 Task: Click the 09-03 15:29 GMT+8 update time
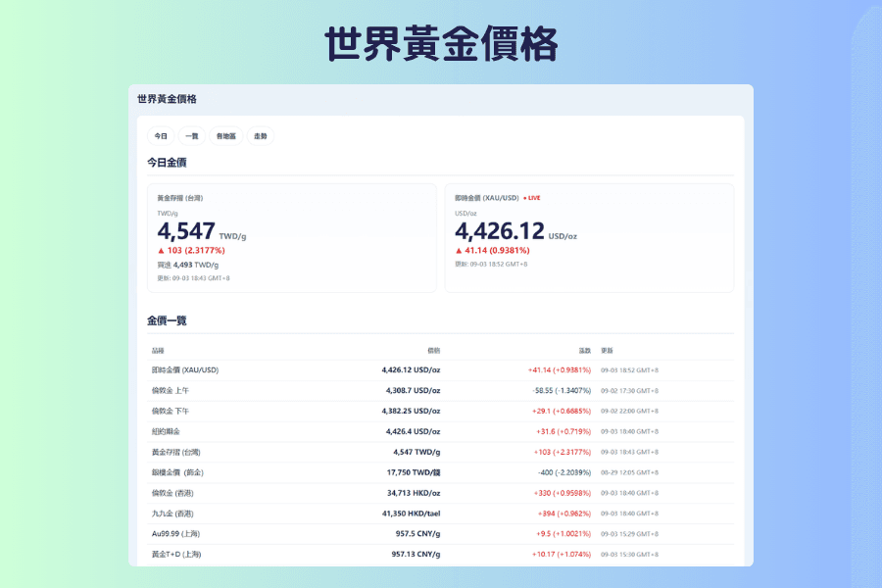point(629,534)
